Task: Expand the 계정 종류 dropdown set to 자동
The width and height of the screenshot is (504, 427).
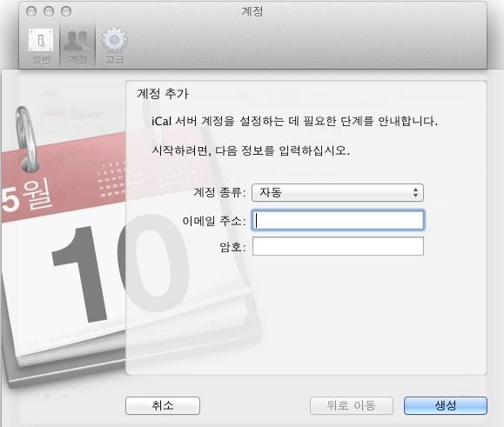Action: (x=338, y=192)
